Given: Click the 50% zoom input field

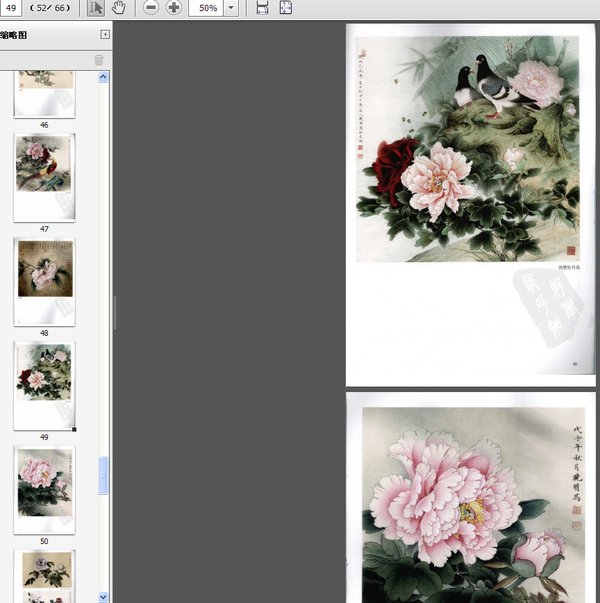Looking at the screenshot, I should 206,8.
